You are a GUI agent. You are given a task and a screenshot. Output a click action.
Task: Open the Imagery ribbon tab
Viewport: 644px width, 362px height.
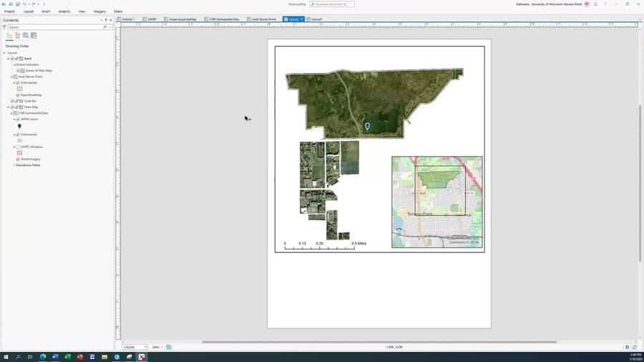[99, 11]
